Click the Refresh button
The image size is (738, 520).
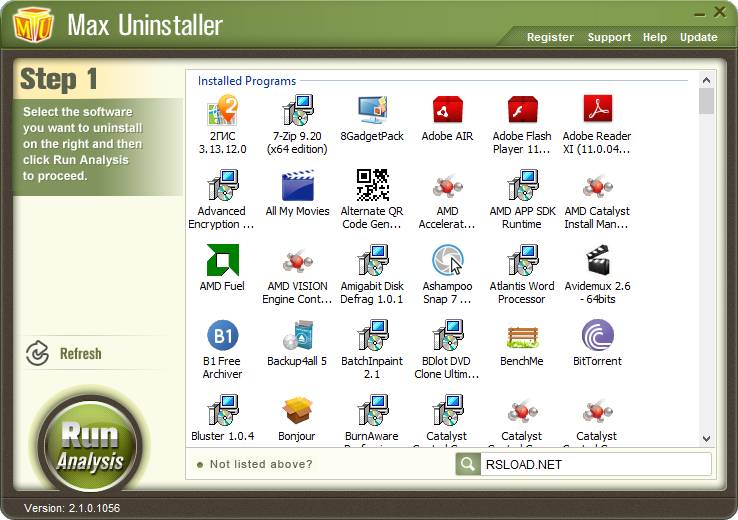click(x=64, y=353)
